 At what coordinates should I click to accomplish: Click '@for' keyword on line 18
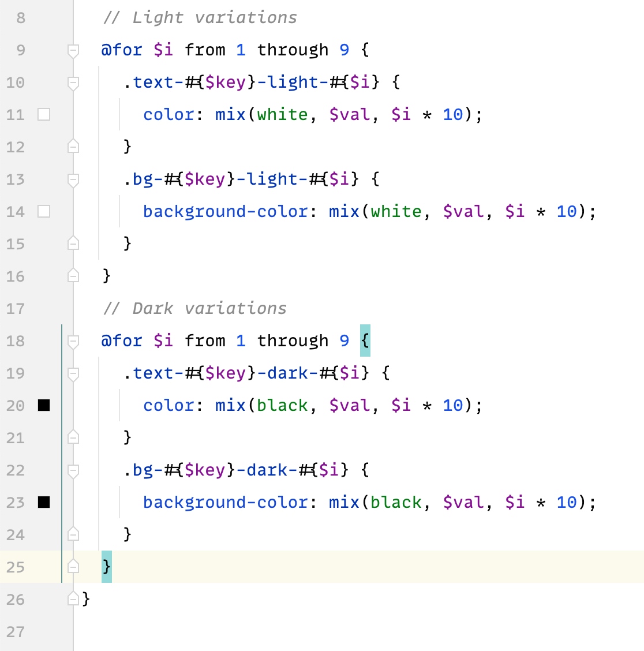(x=122, y=341)
